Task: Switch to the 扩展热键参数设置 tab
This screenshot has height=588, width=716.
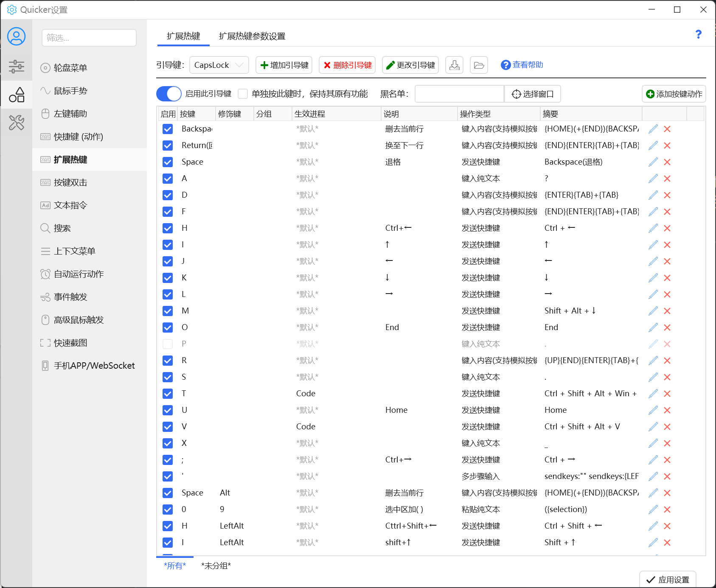Action: pyautogui.click(x=252, y=36)
